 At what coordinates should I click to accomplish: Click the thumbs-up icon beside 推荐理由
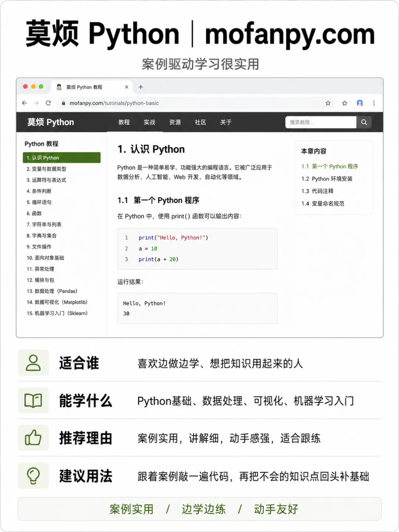[x=33, y=438]
